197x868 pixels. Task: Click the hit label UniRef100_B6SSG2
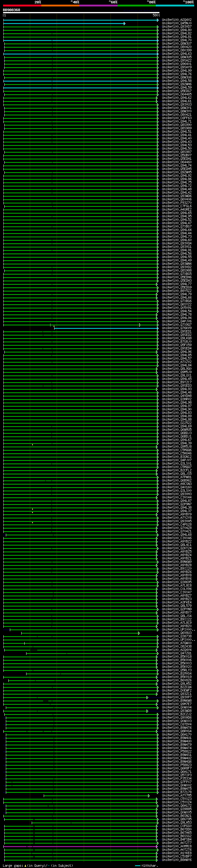[177, 836]
